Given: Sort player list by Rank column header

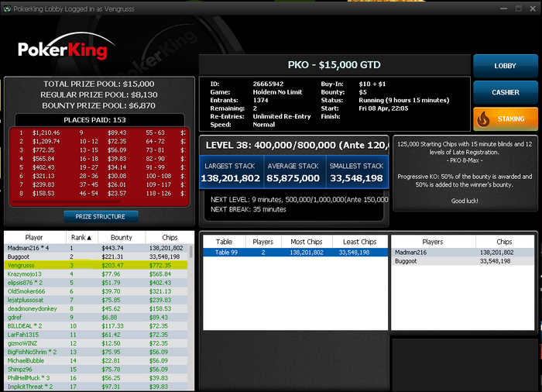Looking at the screenshot, I should point(81,237).
